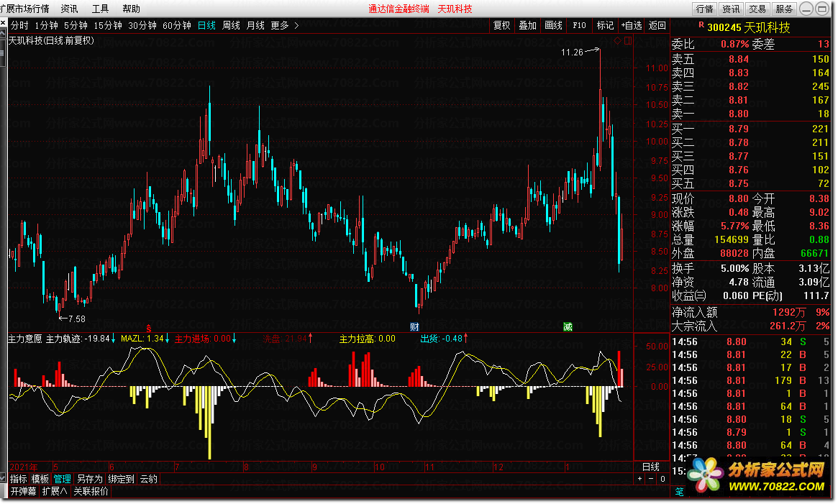
Task: Click 另存为 save-as button
Action: (90, 479)
